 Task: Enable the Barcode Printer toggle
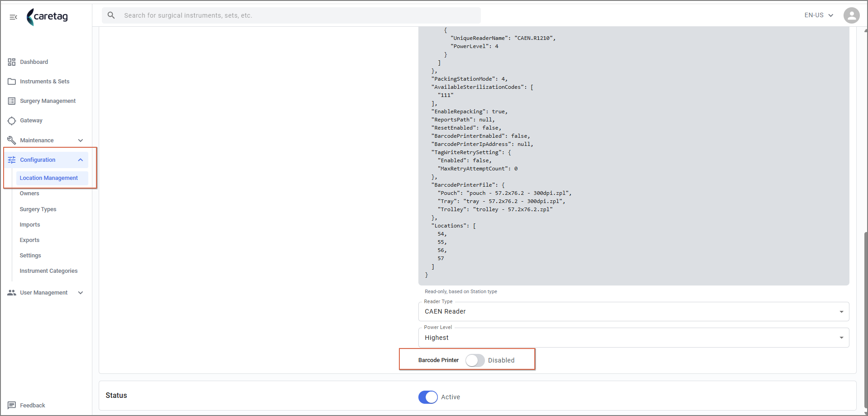[475, 360]
